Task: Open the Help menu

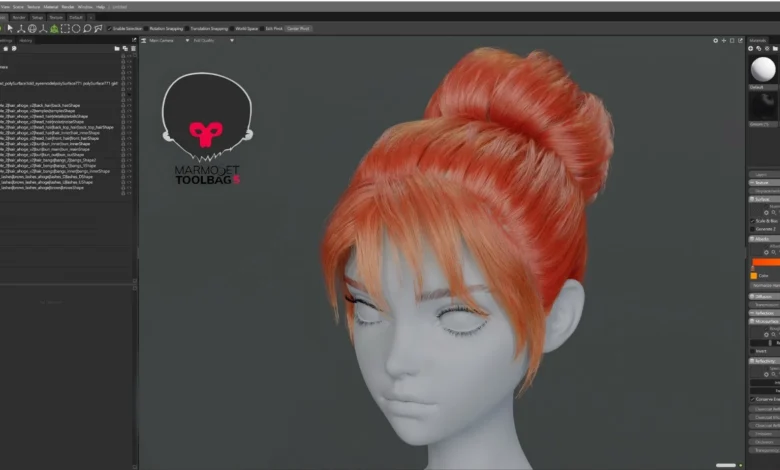Action: tap(100, 7)
